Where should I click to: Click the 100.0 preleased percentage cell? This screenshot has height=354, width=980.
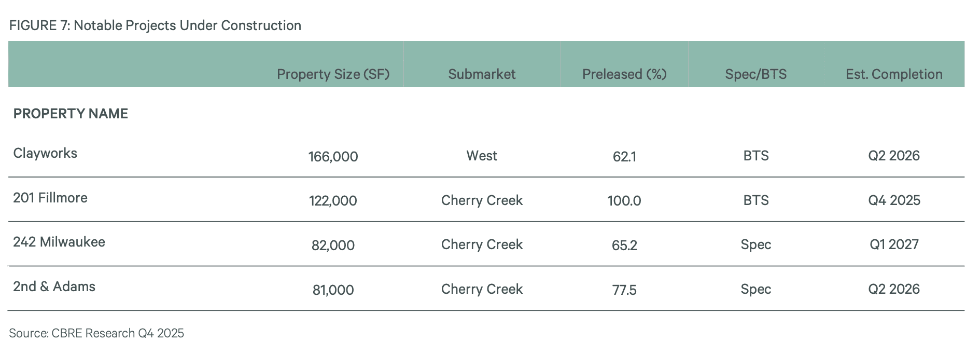coord(624,201)
